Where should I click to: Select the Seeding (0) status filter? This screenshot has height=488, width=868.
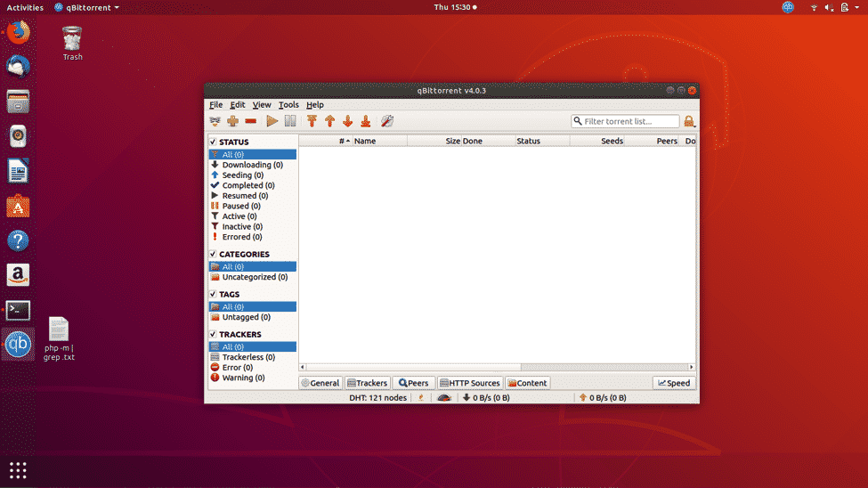253,175
